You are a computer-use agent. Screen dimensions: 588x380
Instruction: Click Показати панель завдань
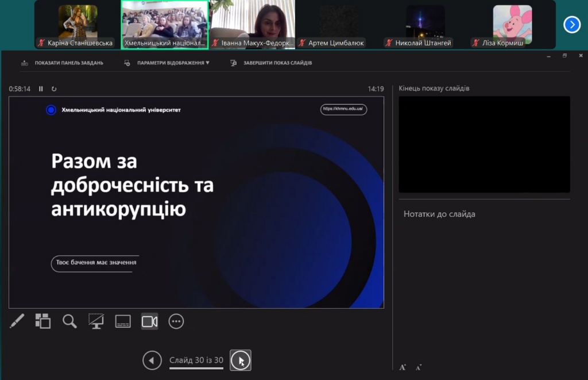(62, 63)
